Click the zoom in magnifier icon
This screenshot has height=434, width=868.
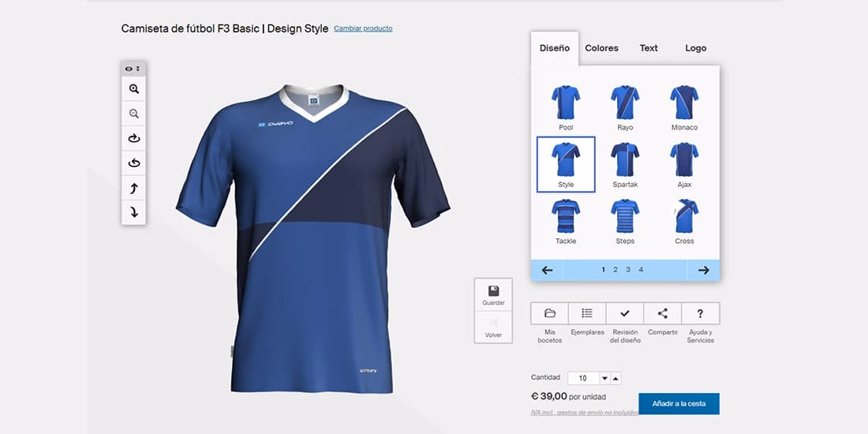click(x=133, y=89)
